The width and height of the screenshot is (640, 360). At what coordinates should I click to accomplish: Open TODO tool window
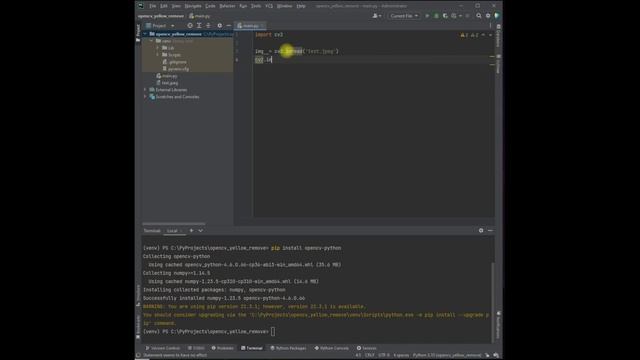click(196, 348)
